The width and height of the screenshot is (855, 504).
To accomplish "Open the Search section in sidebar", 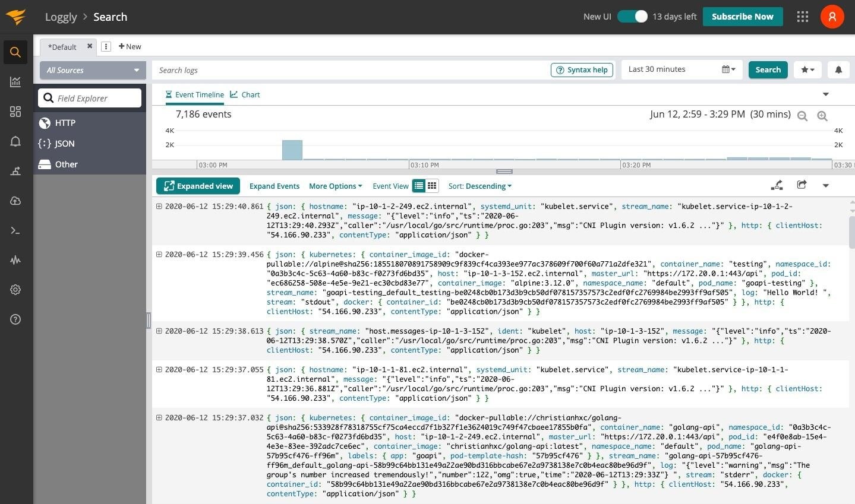I will tap(15, 52).
